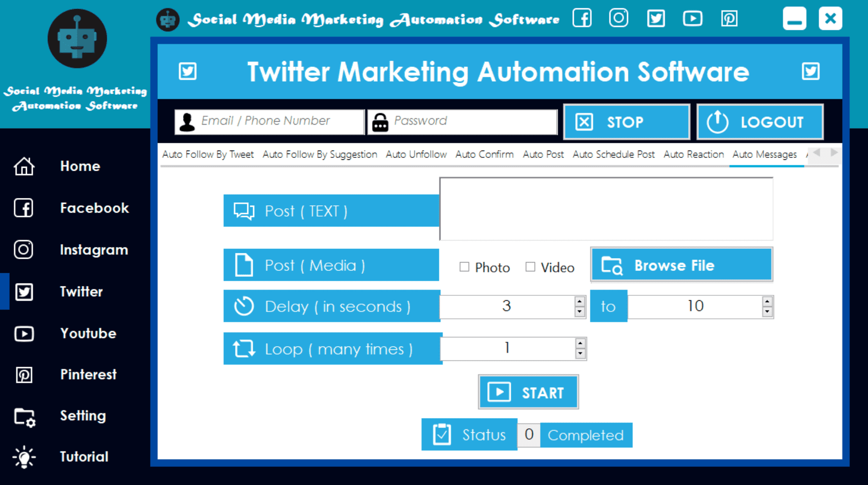Open Instagram via the title bar icon
This screenshot has width=868, height=485.
tap(619, 19)
